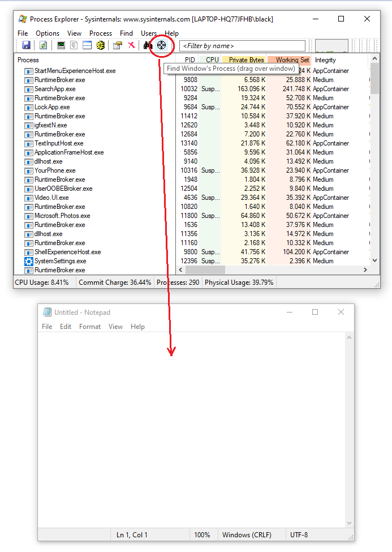Viewport: 392px width, 552px height.
Task: Open the Options menu in Process Explorer
Action: 48,33
